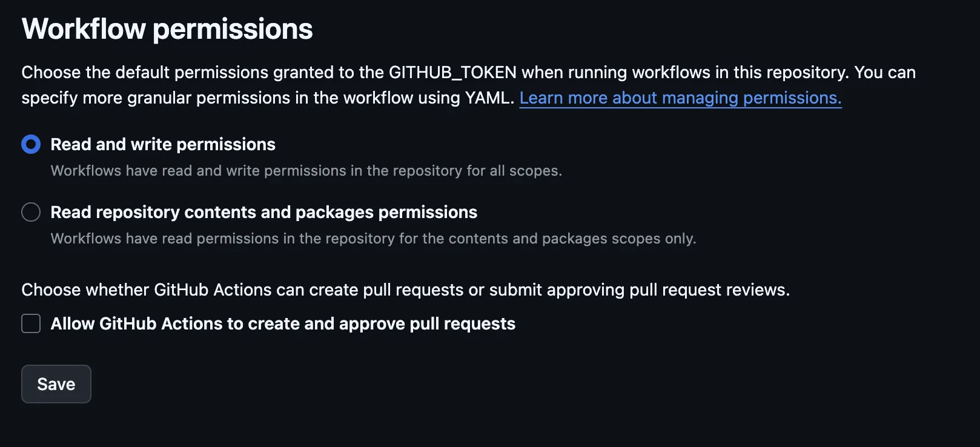Image resolution: width=980 pixels, height=447 pixels.
Task: Click the 'Read and write permissions' label text
Action: click(x=163, y=144)
